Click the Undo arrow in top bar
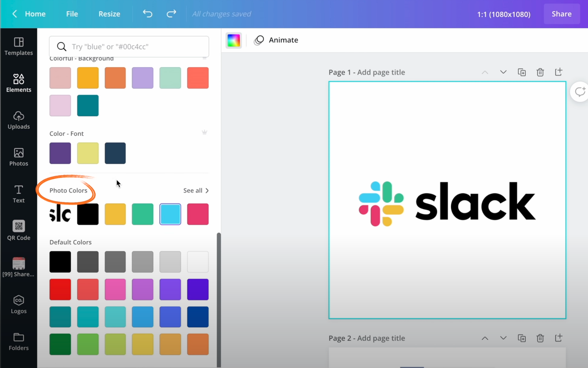 (x=148, y=14)
